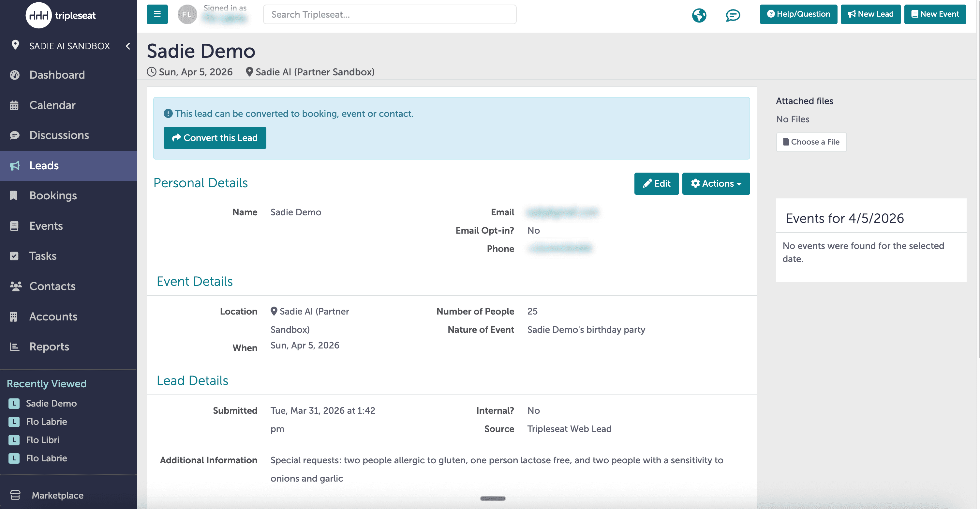980x509 pixels.
Task: Select Bookings in the navigation menu
Action: click(53, 195)
